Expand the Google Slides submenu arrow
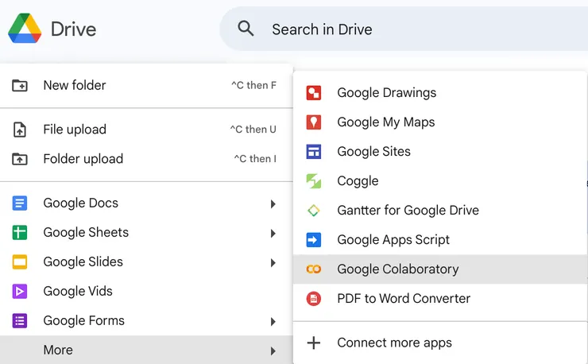The width and height of the screenshot is (588, 364). click(273, 262)
